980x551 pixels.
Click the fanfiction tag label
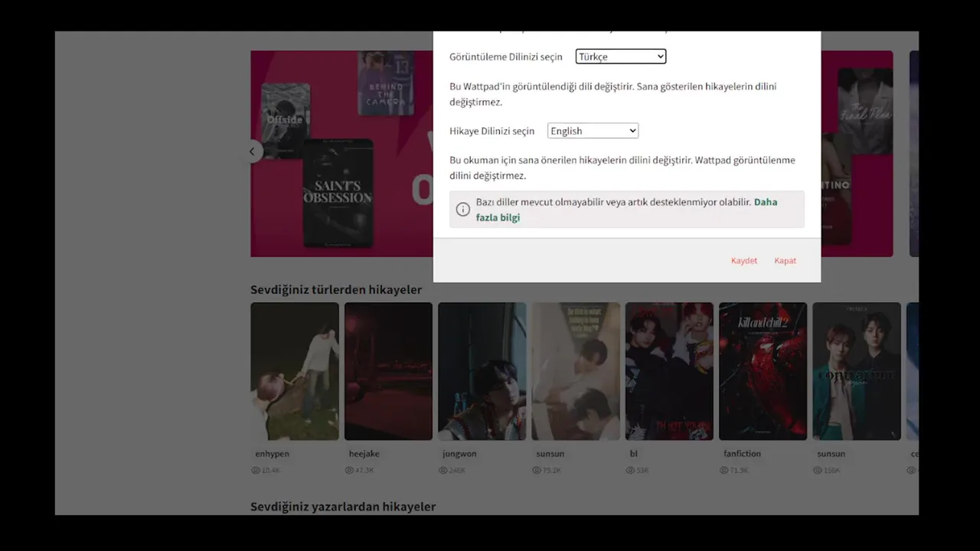click(742, 454)
